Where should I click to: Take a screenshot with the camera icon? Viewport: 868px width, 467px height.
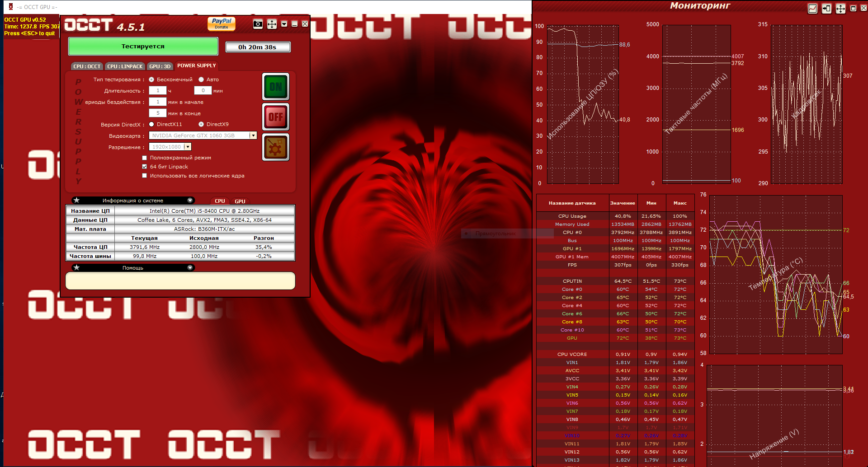(x=258, y=24)
